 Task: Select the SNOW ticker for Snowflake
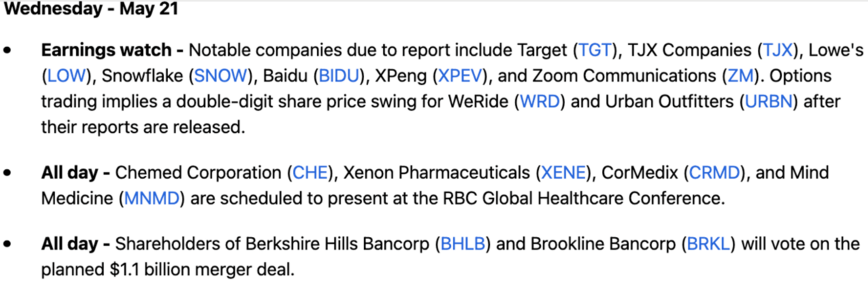[x=220, y=77]
